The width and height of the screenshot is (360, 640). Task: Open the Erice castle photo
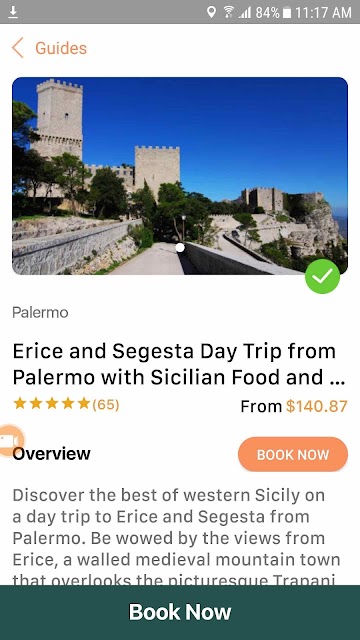click(x=180, y=176)
